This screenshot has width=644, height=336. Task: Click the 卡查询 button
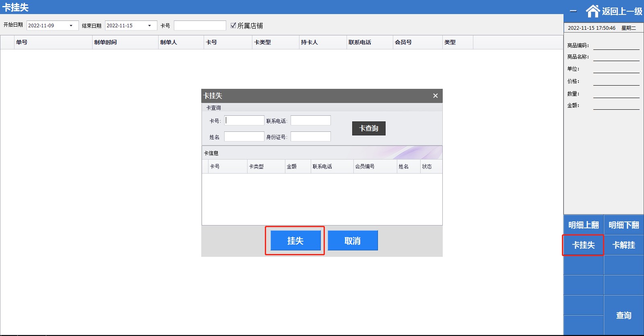369,128
